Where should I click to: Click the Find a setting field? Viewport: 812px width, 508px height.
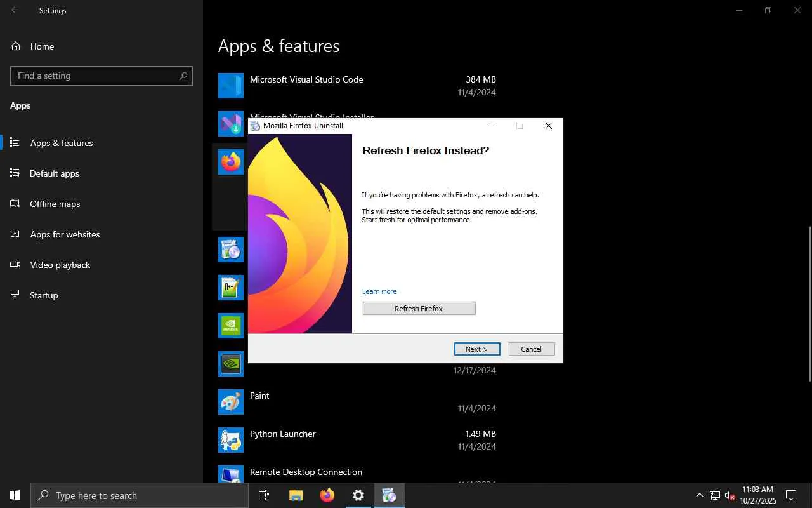pyautogui.click(x=101, y=76)
